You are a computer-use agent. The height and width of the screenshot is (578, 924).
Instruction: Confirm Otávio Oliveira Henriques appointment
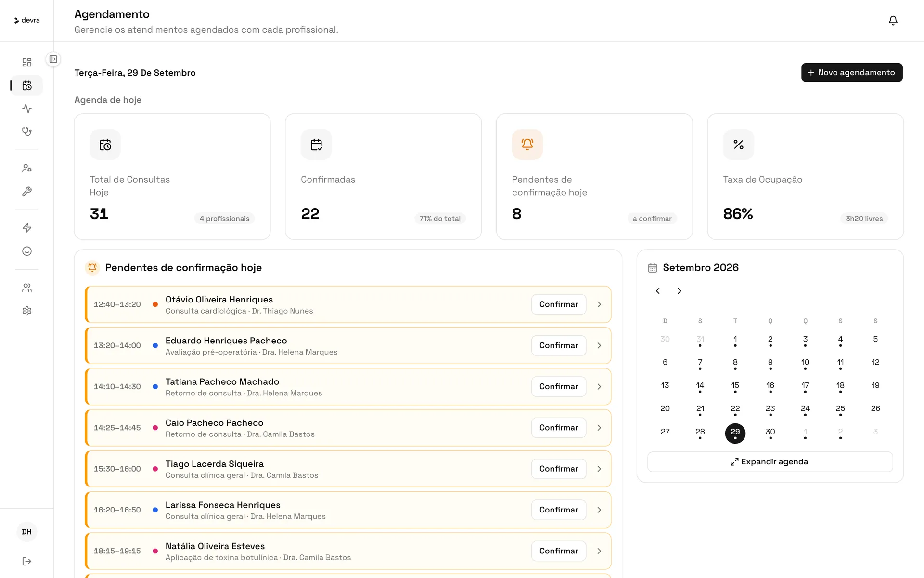(559, 304)
